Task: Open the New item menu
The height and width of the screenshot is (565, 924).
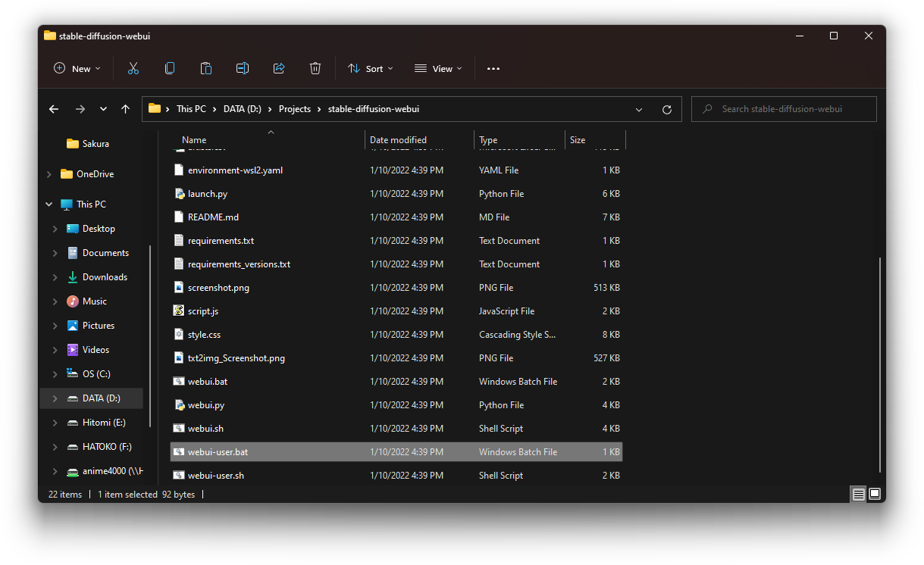Action: point(77,68)
